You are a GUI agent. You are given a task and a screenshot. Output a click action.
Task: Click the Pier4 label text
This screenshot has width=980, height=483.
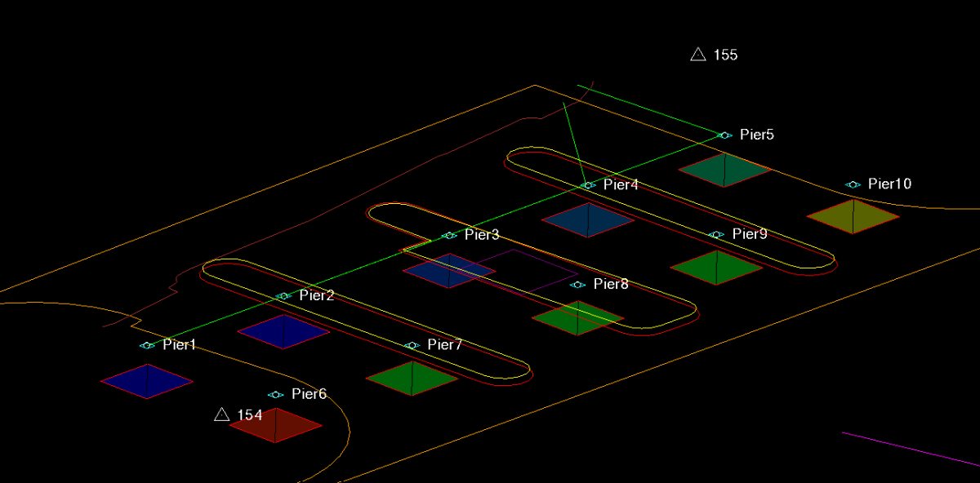[621, 184]
